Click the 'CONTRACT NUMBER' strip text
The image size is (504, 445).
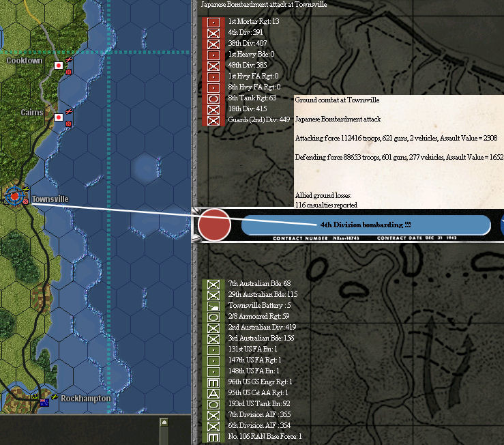pyautogui.click(x=300, y=238)
